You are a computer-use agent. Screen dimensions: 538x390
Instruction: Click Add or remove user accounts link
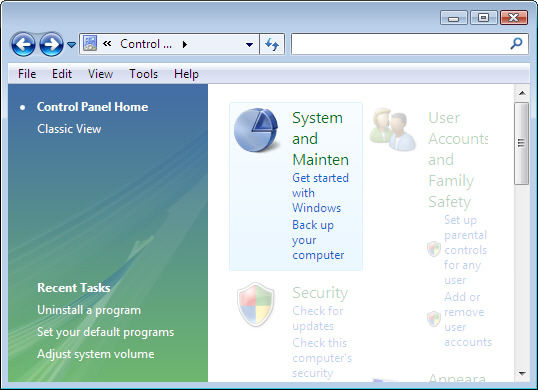click(468, 319)
